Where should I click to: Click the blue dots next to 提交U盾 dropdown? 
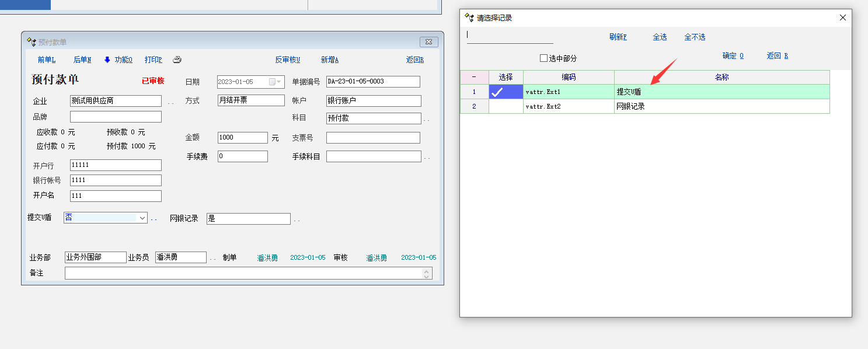pos(154,219)
